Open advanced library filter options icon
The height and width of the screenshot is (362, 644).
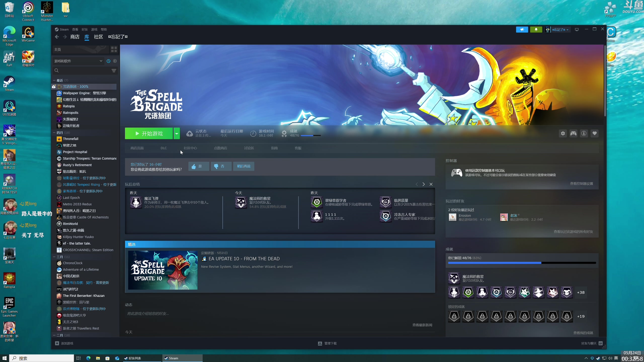pyautogui.click(x=114, y=71)
